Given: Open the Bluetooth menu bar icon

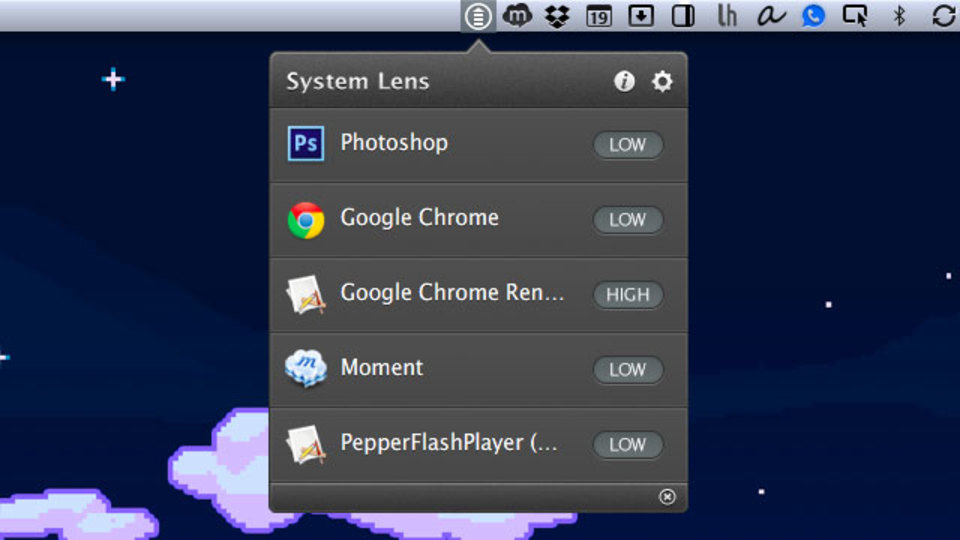Looking at the screenshot, I should click(899, 16).
